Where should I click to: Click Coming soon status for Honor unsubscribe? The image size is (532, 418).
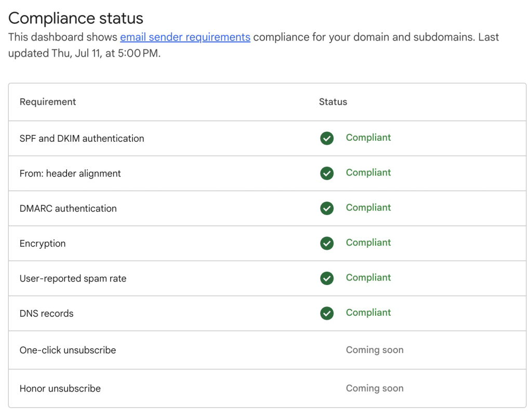pyautogui.click(x=375, y=388)
